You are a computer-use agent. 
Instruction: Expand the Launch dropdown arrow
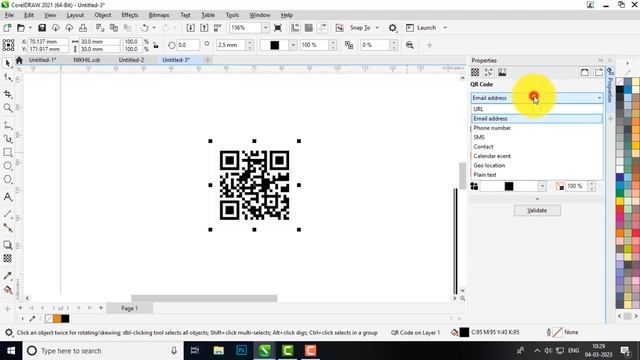pos(445,28)
